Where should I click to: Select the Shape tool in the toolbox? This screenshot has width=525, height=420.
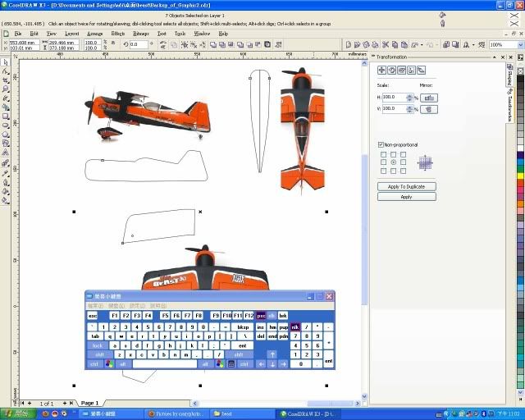[x=6, y=71]
